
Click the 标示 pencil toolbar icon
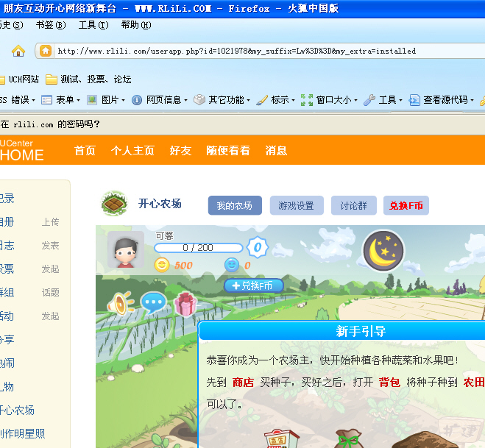(x=262, y=100)
